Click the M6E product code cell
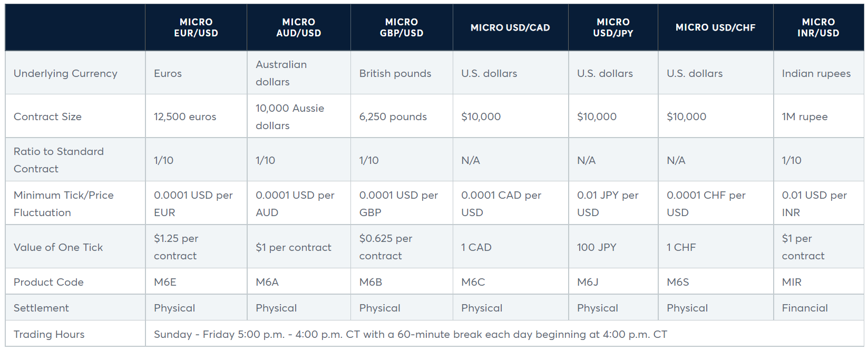This screenshot has height=350, width=868. point(165,282)
